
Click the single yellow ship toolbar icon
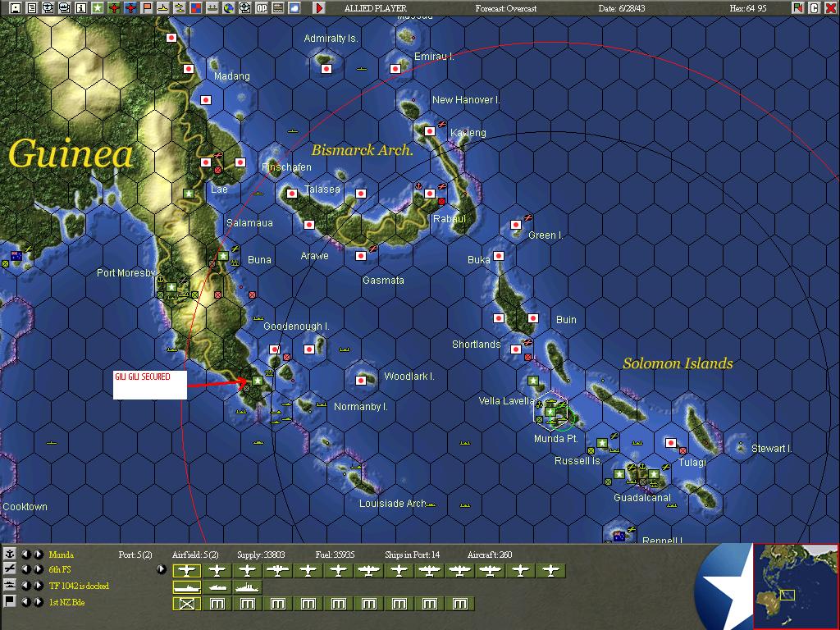[x=163, y=8]
